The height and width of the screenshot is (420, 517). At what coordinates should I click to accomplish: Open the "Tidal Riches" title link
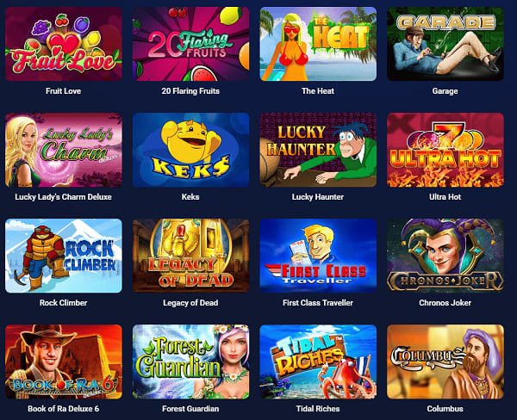tap(318, 409)
